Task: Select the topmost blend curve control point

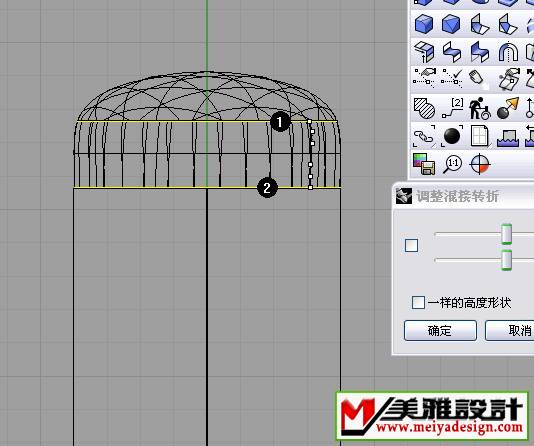Action: point(310,121)
